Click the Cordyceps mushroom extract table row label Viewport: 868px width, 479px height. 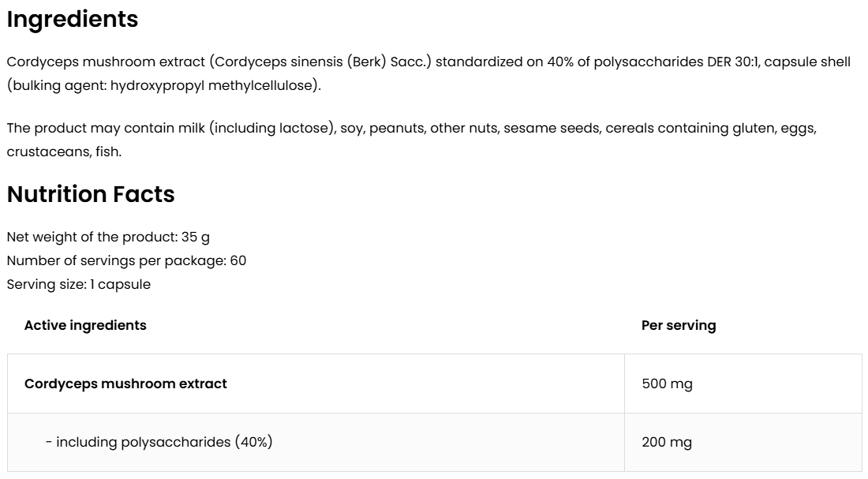pos(125,384)
